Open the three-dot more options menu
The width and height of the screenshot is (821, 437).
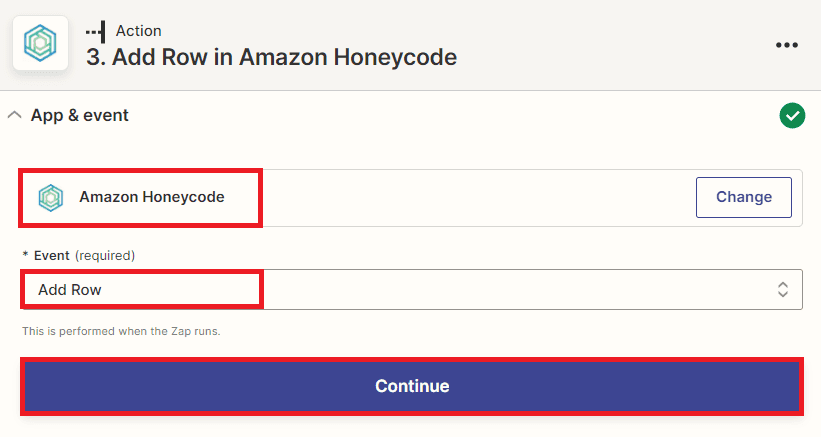pyautogui.click(x=787, y=45)
